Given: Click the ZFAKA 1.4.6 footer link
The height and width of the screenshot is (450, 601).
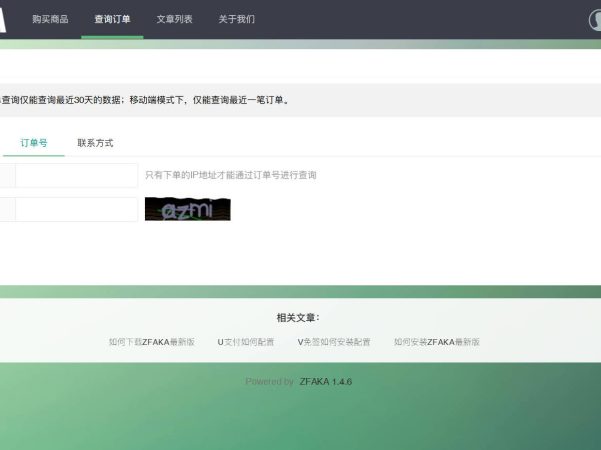Looking at the screenshot, I should (326, 382).
